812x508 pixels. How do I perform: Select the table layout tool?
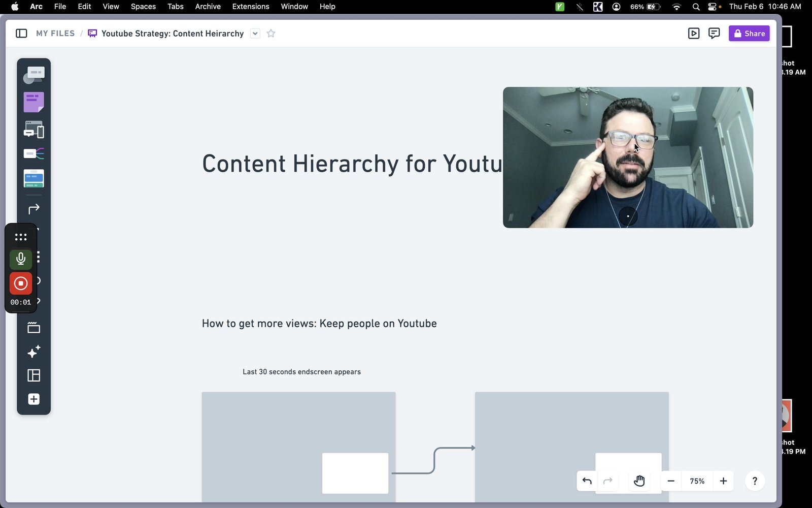(33, 375)
